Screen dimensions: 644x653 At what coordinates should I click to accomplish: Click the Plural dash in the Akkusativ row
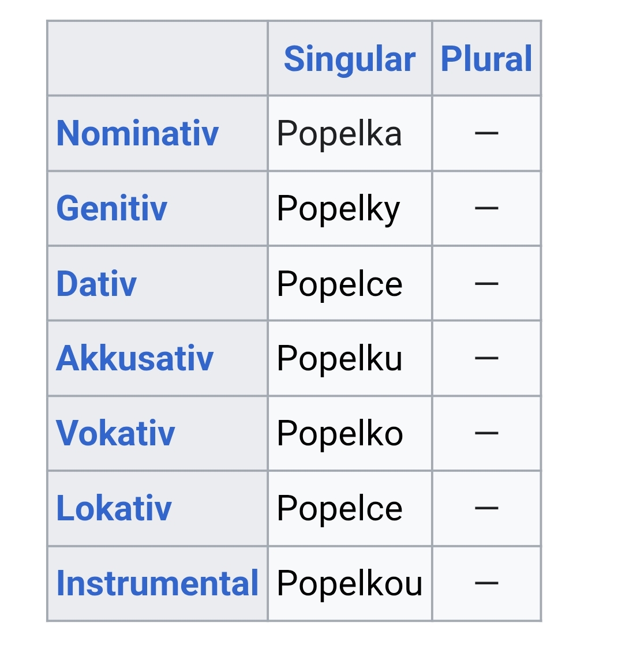486,359
